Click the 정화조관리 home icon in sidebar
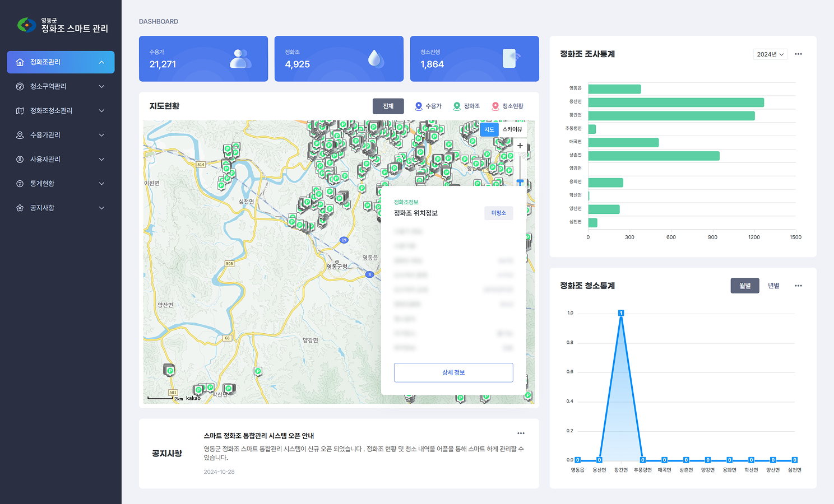Image resolution: width=834 pixels, height=504 pixels. (x=20, y=62)
